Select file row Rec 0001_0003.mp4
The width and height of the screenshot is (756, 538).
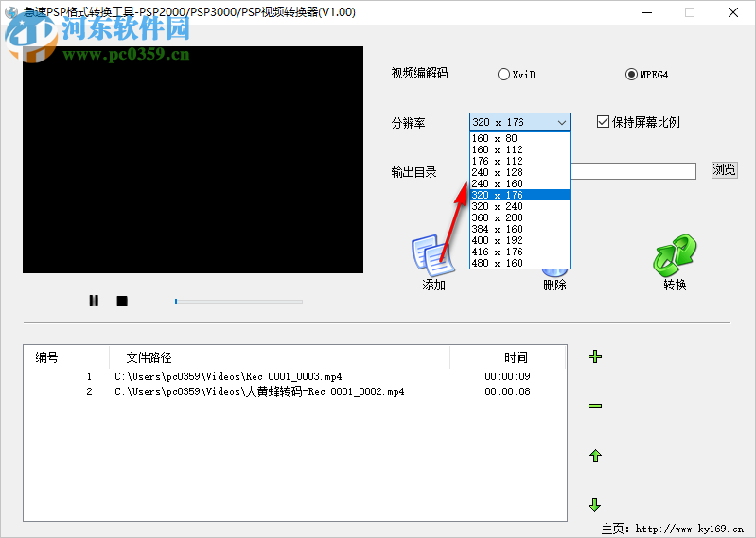(295, 376)
